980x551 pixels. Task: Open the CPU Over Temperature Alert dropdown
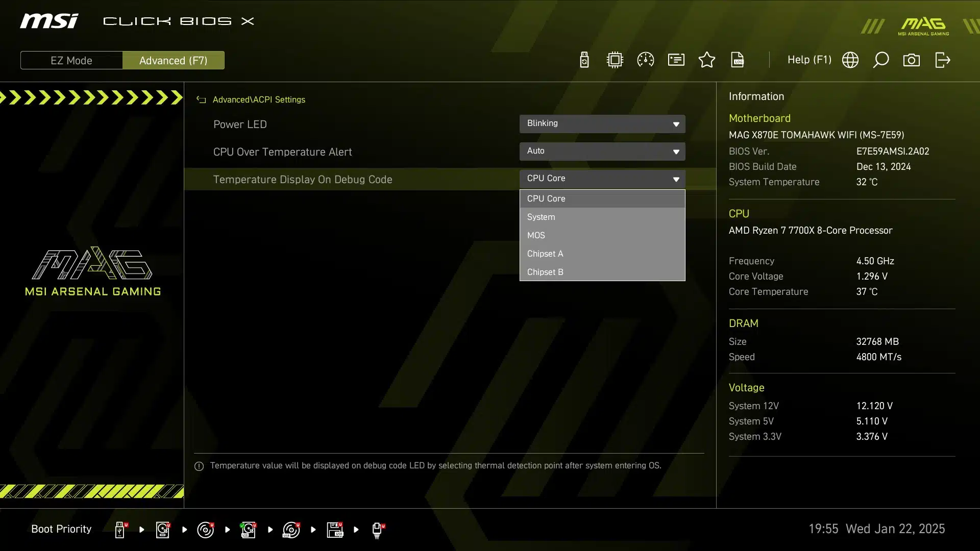(602, 151)
